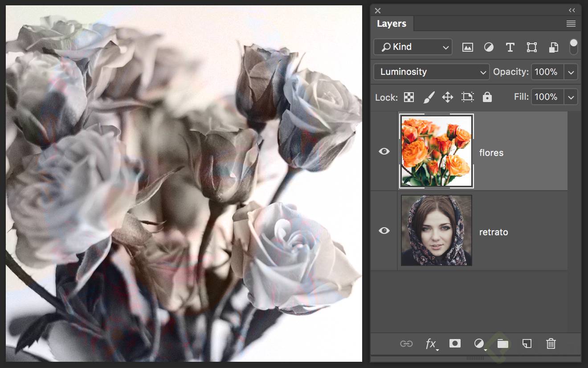Click the Fill value field

click(547, 97)
